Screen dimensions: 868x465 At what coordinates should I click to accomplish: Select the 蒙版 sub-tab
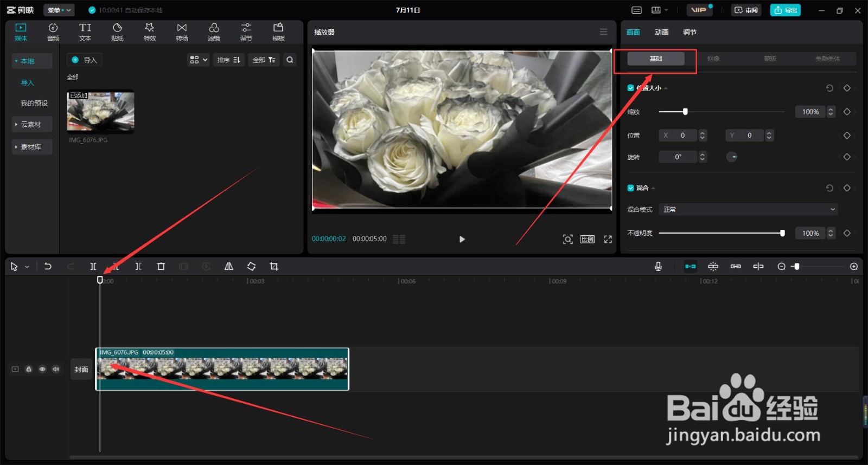770,59
